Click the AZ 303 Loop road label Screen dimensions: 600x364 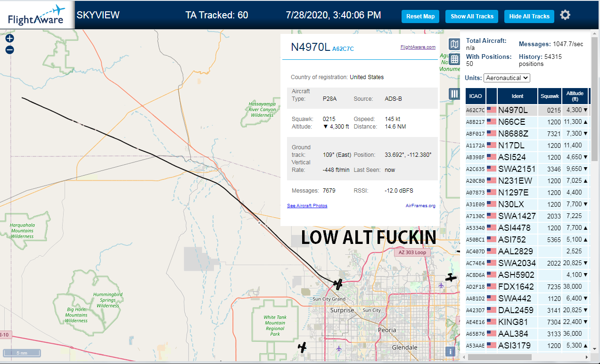click(x=412, y=252)
